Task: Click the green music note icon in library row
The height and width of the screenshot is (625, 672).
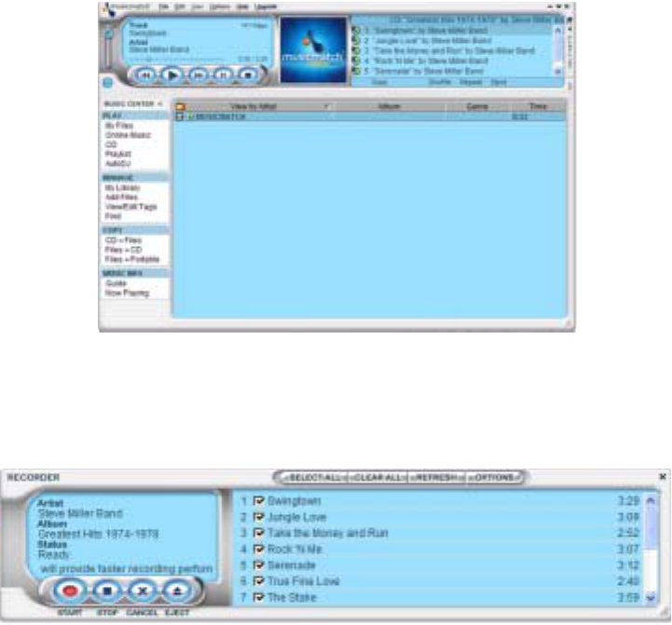Action: 191,116
